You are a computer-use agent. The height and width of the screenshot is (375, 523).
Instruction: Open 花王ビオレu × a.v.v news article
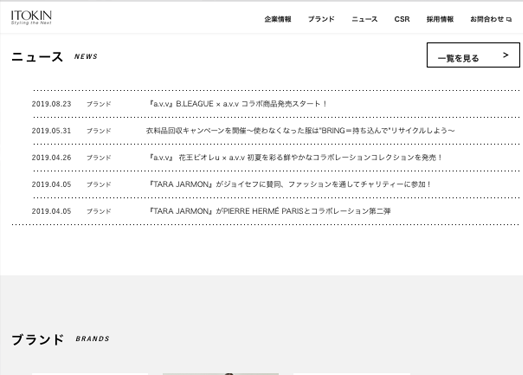coord(296,157)
